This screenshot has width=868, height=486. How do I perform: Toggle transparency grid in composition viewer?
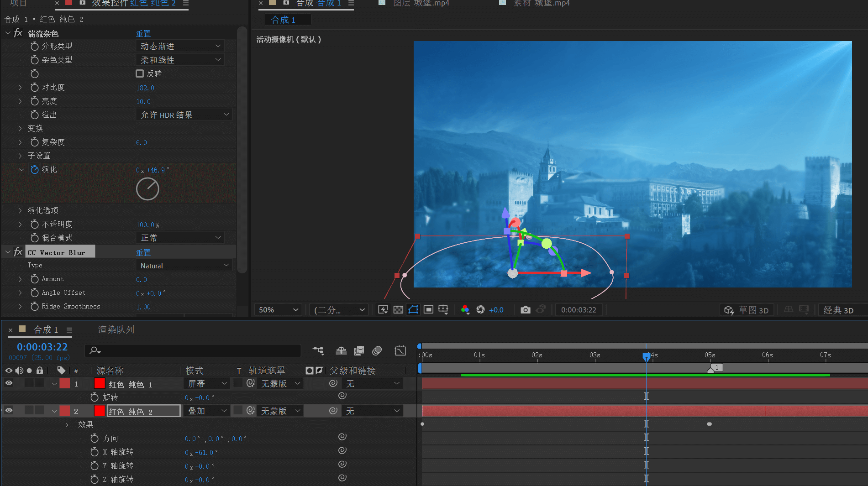tap(398, 310)
